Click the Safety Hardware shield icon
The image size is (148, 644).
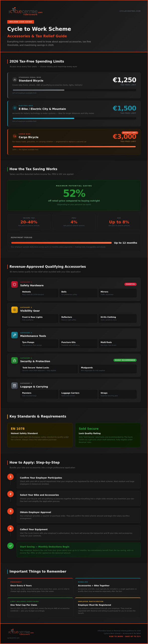tap(15, 285)
